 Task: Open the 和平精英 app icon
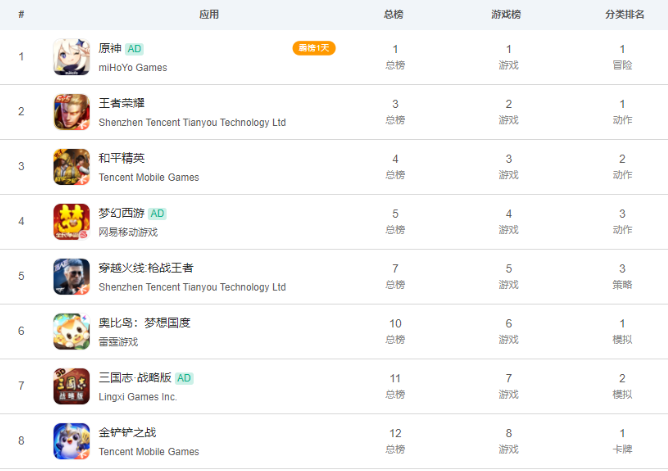pos(72,167)
